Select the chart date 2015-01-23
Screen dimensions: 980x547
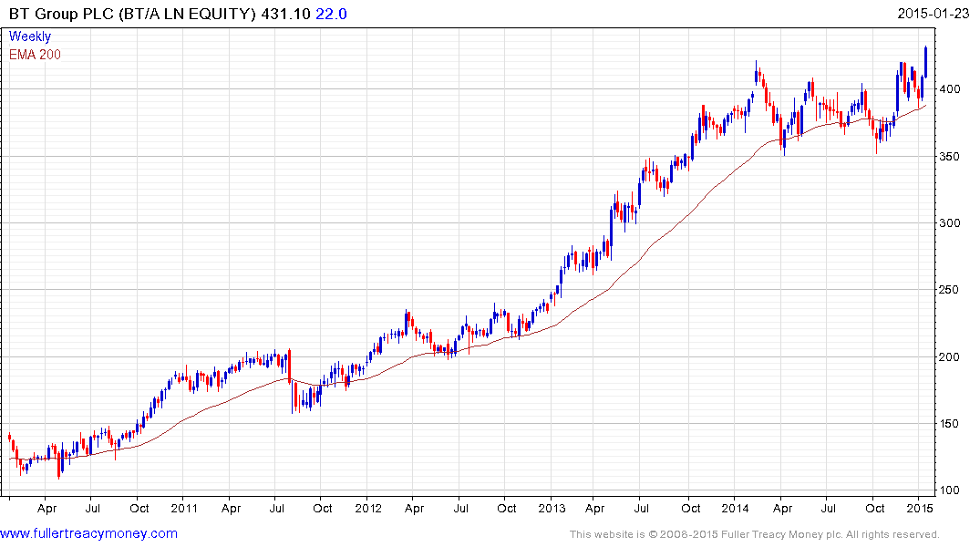point(934,13)
